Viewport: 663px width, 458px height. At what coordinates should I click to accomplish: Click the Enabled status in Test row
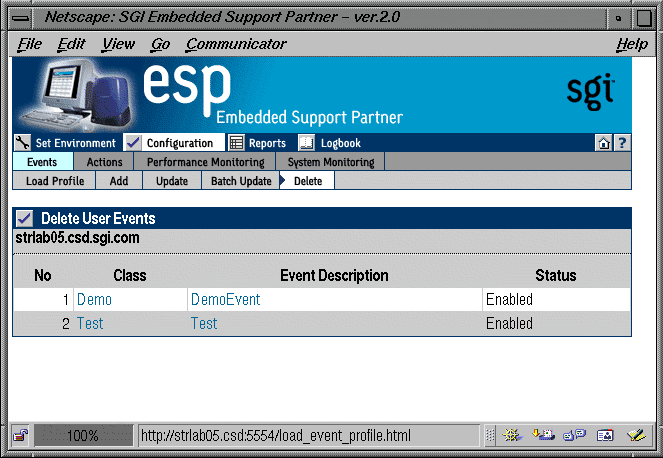[509, 324]
